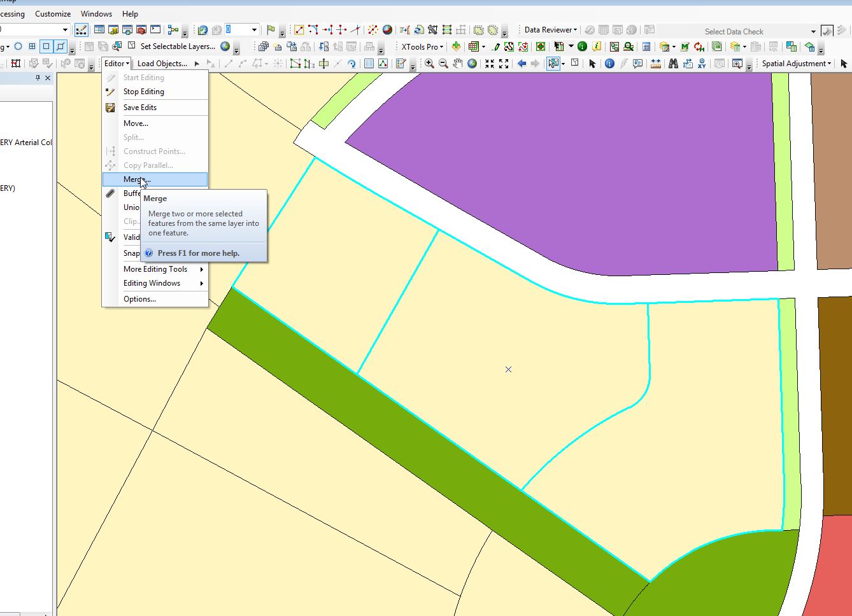Click the Zoom In magnifier tool
Screen dimensions: 852x616
pos(429,64)
